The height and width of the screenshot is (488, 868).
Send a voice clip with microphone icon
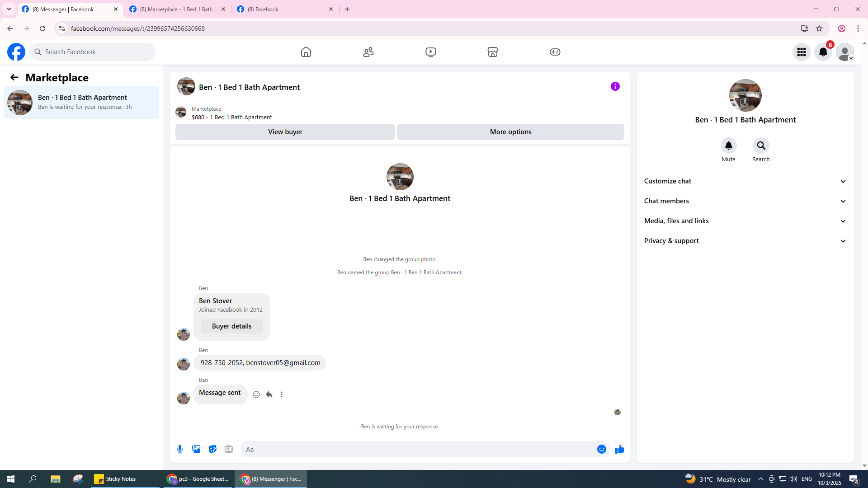pos(180,449)
